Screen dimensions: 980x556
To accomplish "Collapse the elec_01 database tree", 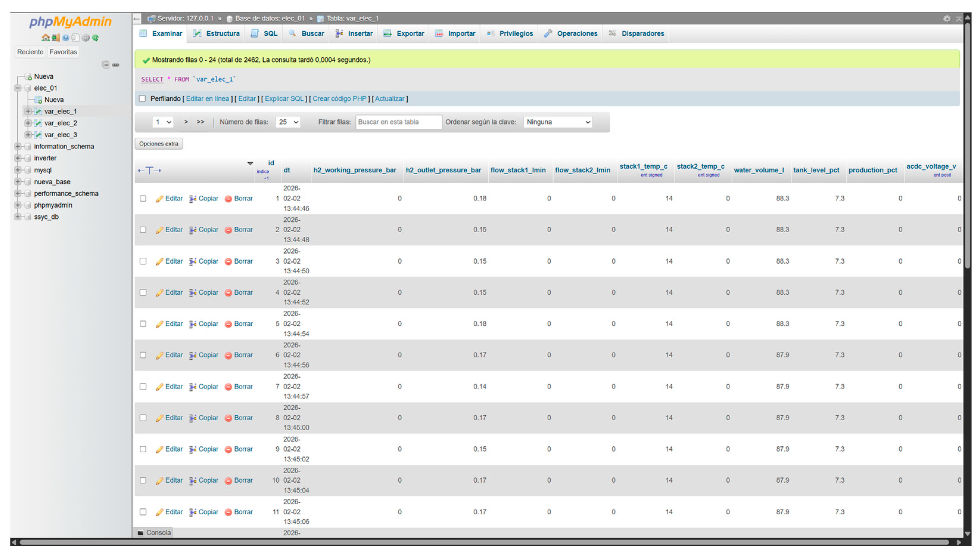I will [x=18, y=88].
